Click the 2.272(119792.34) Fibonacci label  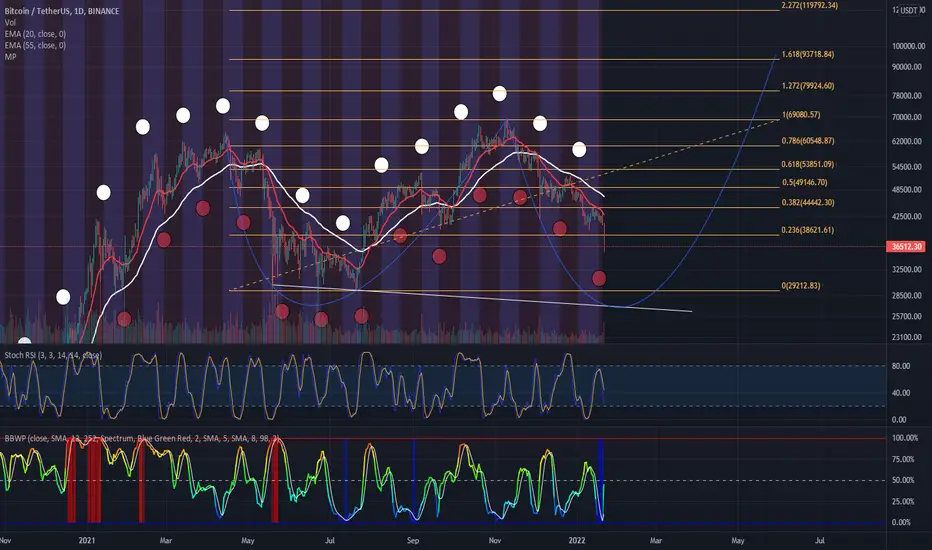click(x=809, y=5)
